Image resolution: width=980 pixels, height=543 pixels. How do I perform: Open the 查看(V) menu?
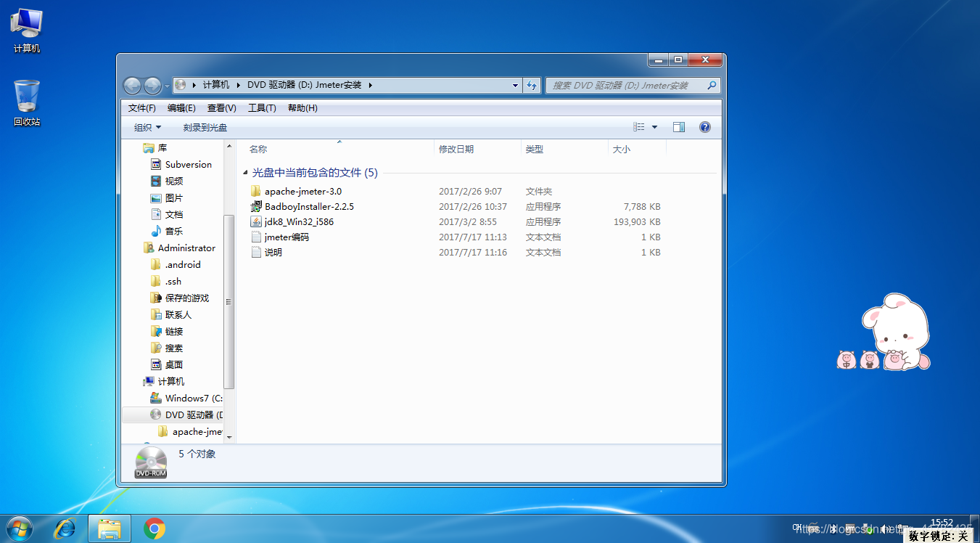(222, 107)
